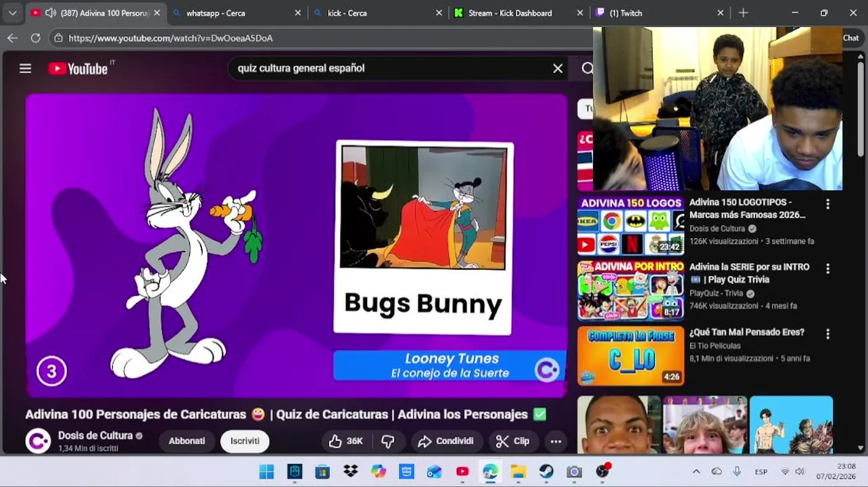This screenshot has width=868, height=487.
Task: Close the Stream - Kick Dashboard tab
Action: coord(579,13)
